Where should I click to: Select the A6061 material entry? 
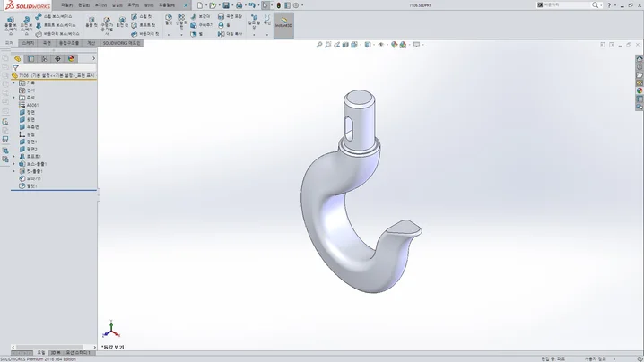click(x=33, y=105)
